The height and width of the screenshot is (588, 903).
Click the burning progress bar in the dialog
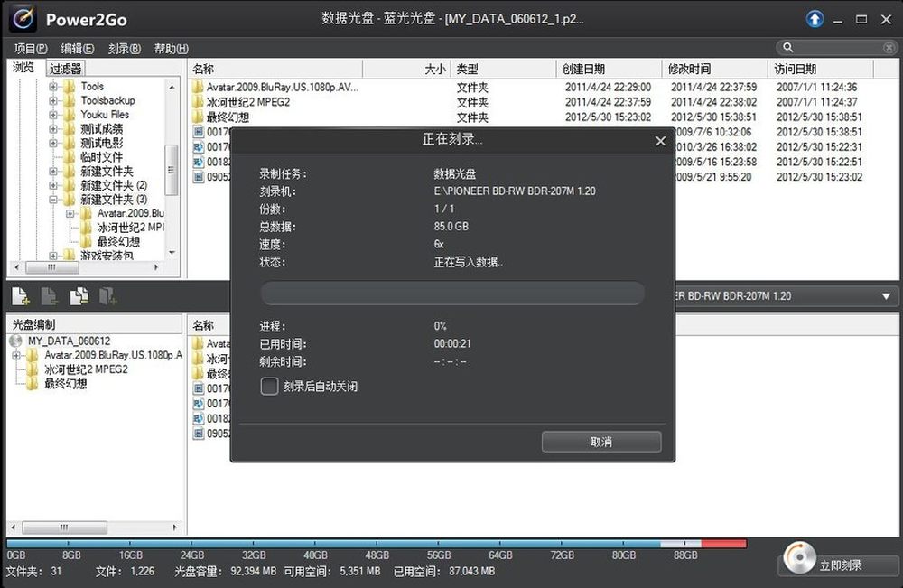coord(452,294)
